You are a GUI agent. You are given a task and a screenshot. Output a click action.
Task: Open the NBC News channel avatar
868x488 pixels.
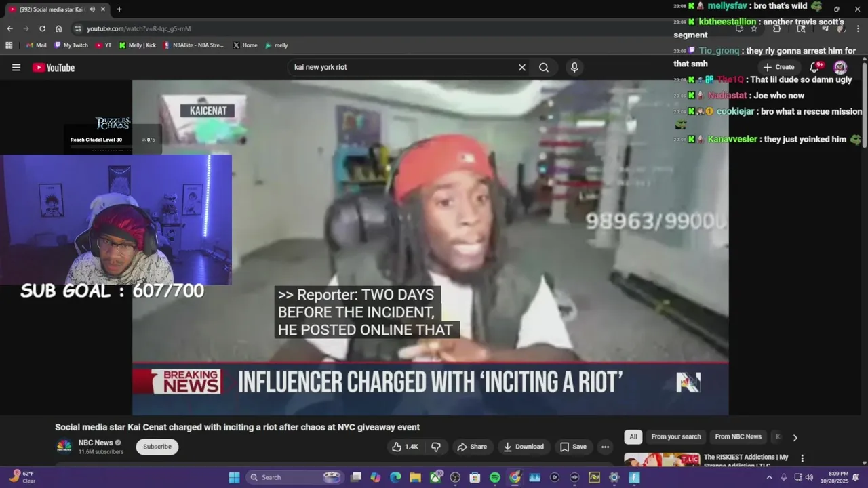(64, 446)
